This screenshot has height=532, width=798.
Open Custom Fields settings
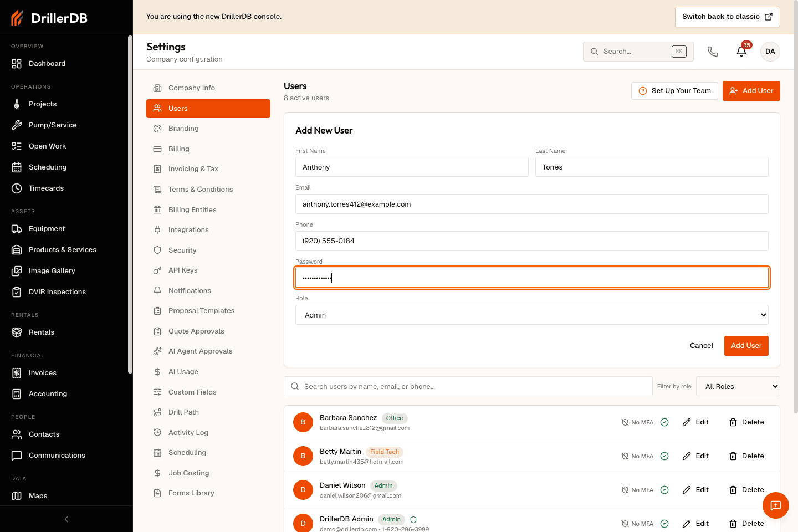pos(208,392)
